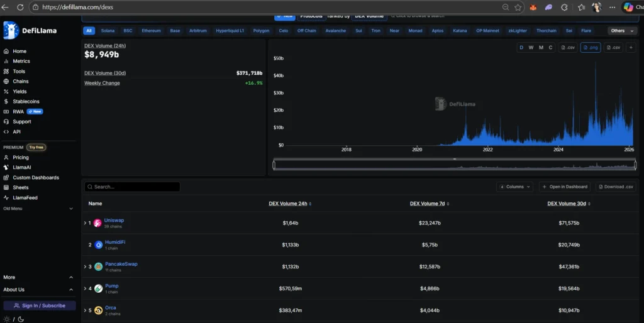Select the D daily chart interval
644x323 pixels.
(x=521, y=48)
